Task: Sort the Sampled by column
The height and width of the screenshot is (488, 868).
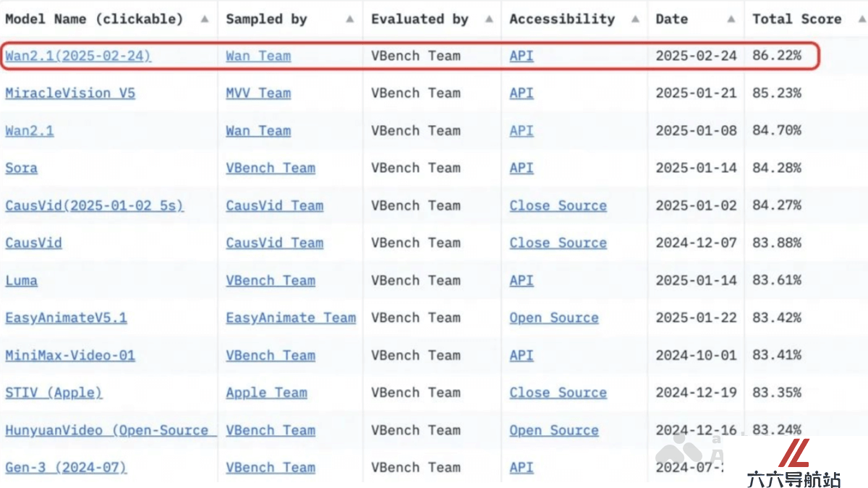Action: pos(350,20)
